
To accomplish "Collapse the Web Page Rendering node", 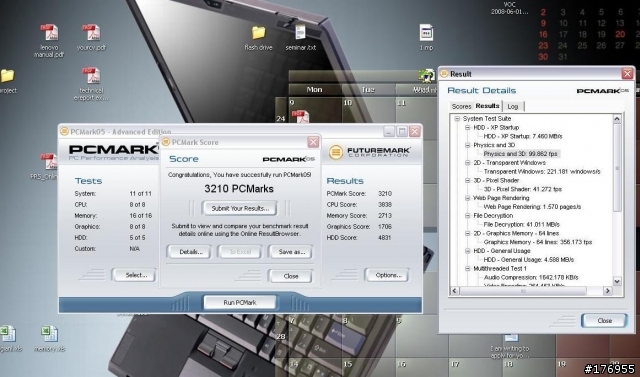I will pyautogui.click(x=468, y=198).
